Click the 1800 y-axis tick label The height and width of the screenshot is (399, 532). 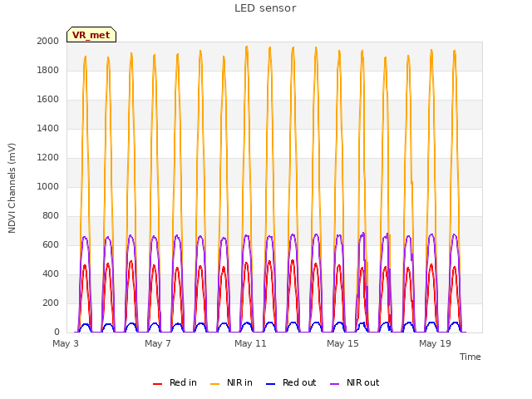tap(48, 70)
